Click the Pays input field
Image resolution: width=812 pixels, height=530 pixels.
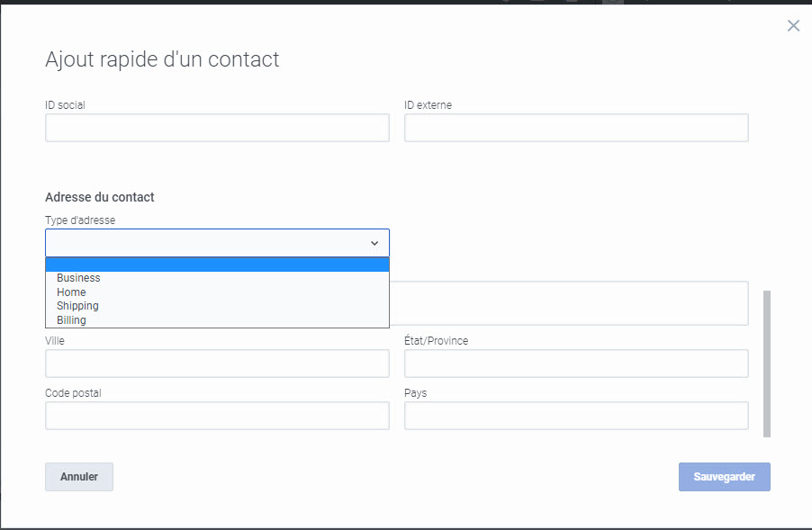(576, 416)
